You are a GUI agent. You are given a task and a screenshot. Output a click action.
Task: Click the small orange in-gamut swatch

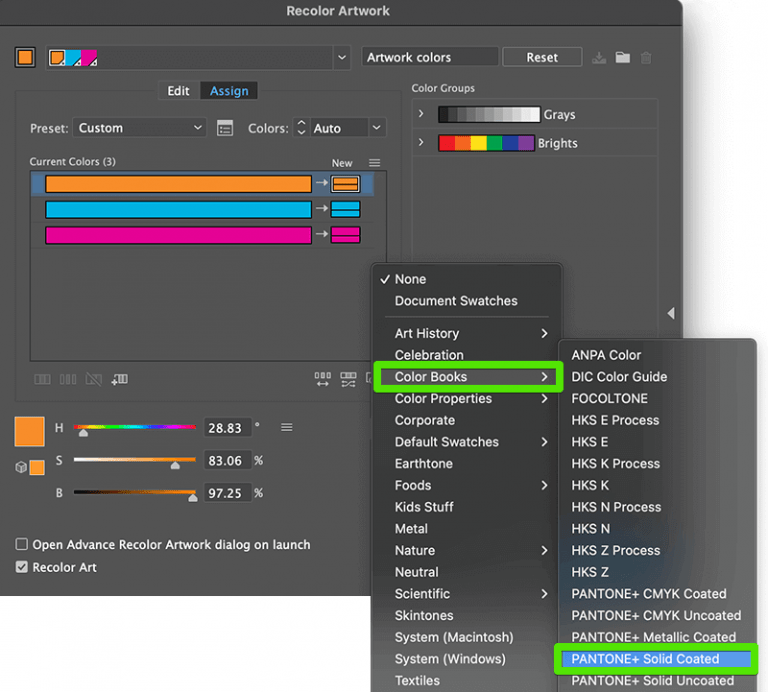[x=37, y=467]
